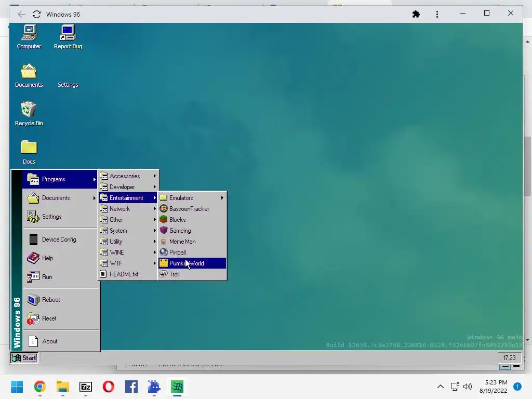Click the Settings desktop shortcut label
The image size is (532, 399).
pyautogui.click(x=68, y=85)
